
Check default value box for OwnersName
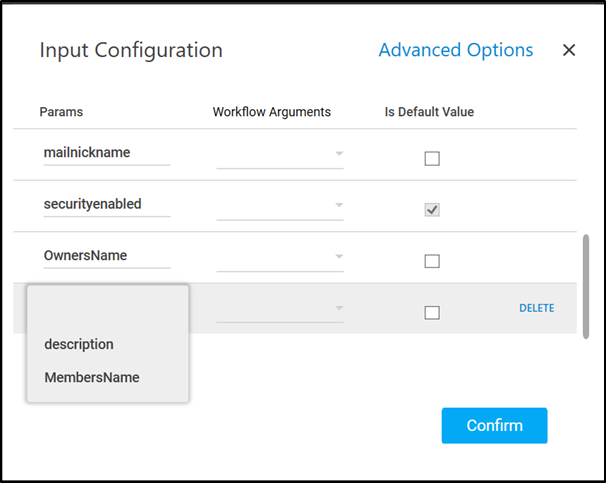[x=432, y=261]
